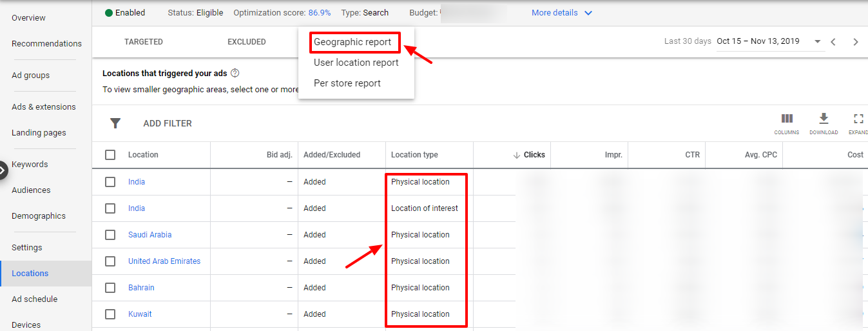The width and height of the screenshot is (868, 331).
Task: Sort by the Location column header
Action: pyautogui.click(x=143, y=155)
